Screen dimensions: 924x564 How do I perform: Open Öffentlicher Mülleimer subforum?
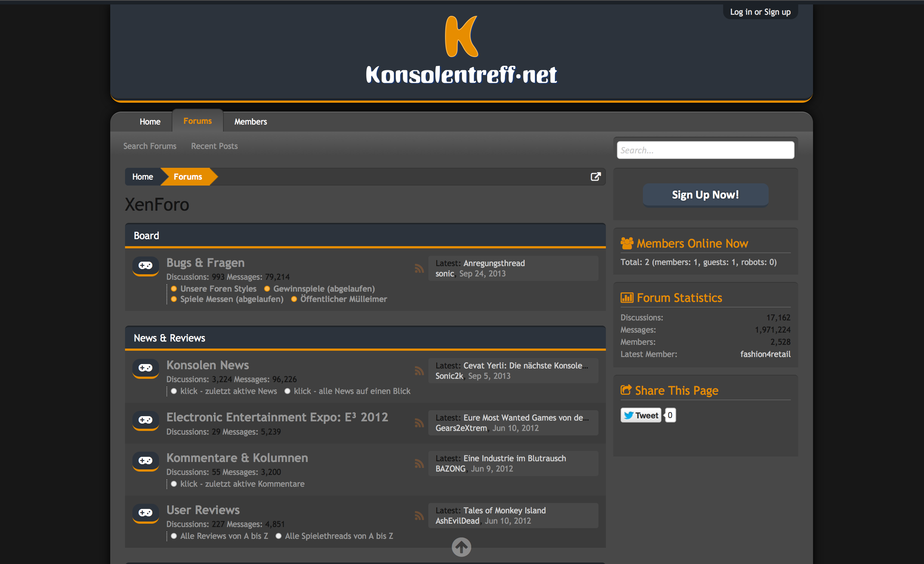(344, 299)
